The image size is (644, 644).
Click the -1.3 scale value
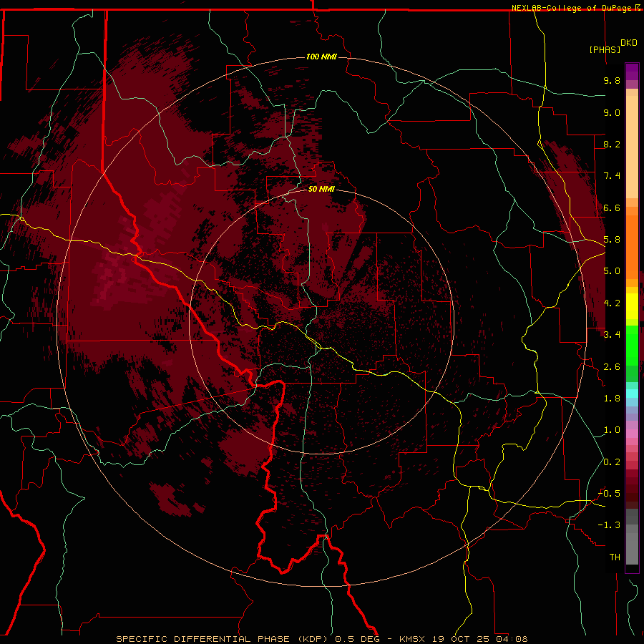610,525
